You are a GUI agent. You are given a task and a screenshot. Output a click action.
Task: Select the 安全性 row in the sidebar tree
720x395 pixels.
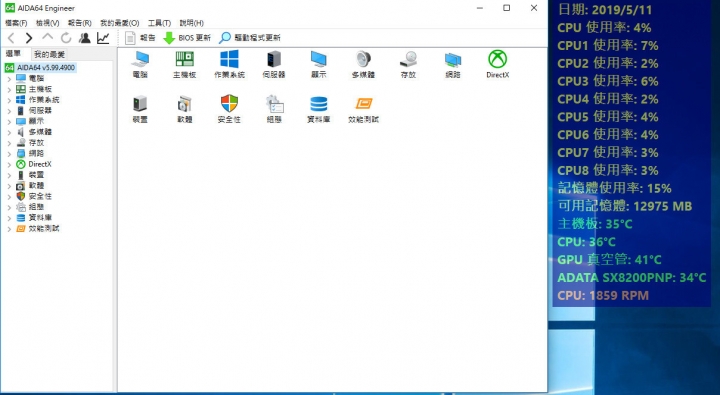point(34,196)
